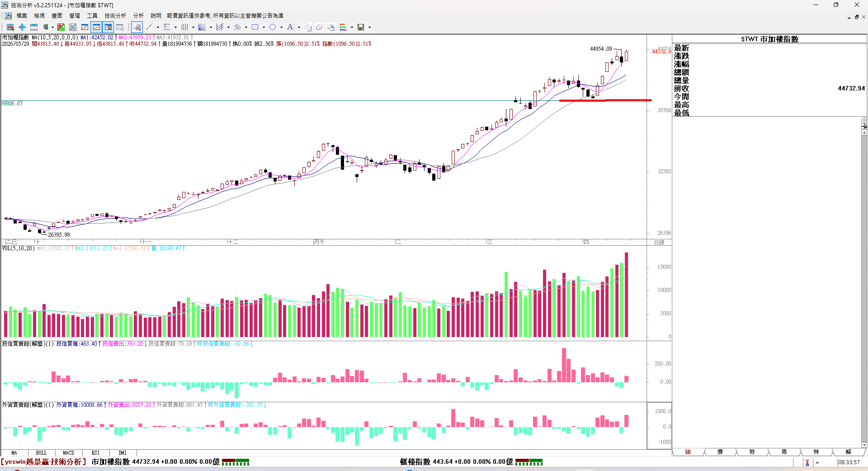This screenshot has height=471, width=868.
Task: Select the text annotation A tool
Action: (x=290, y=27)
